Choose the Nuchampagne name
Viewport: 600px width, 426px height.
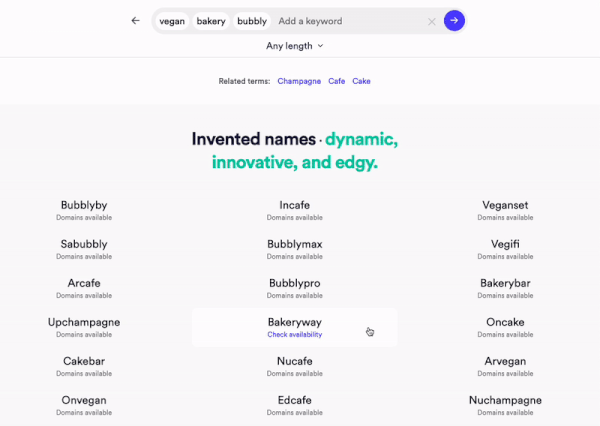(505, 400)
